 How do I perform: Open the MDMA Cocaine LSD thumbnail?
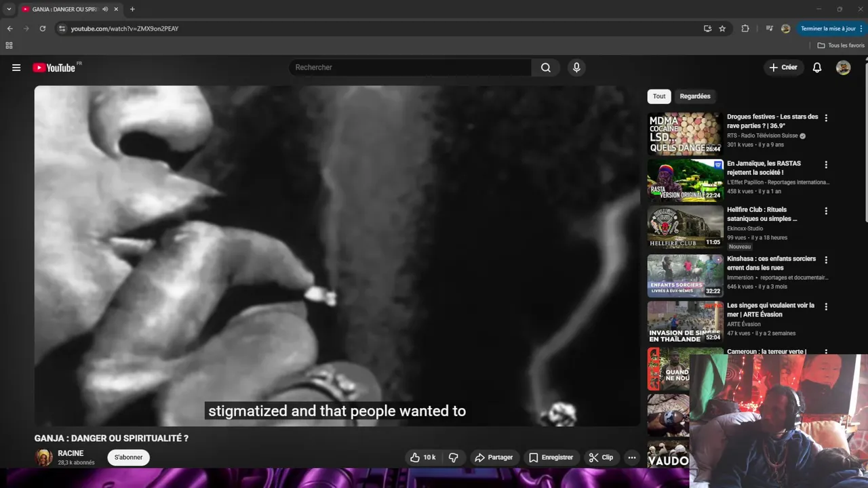[x=685, y=134]
